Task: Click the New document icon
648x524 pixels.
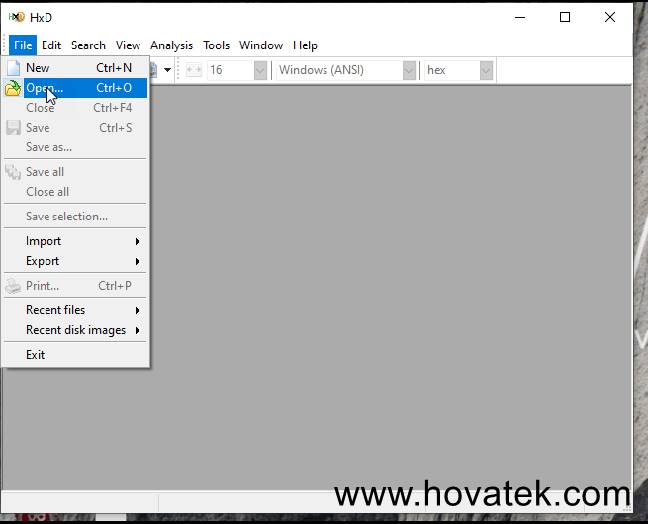Action: click(13, 68)
